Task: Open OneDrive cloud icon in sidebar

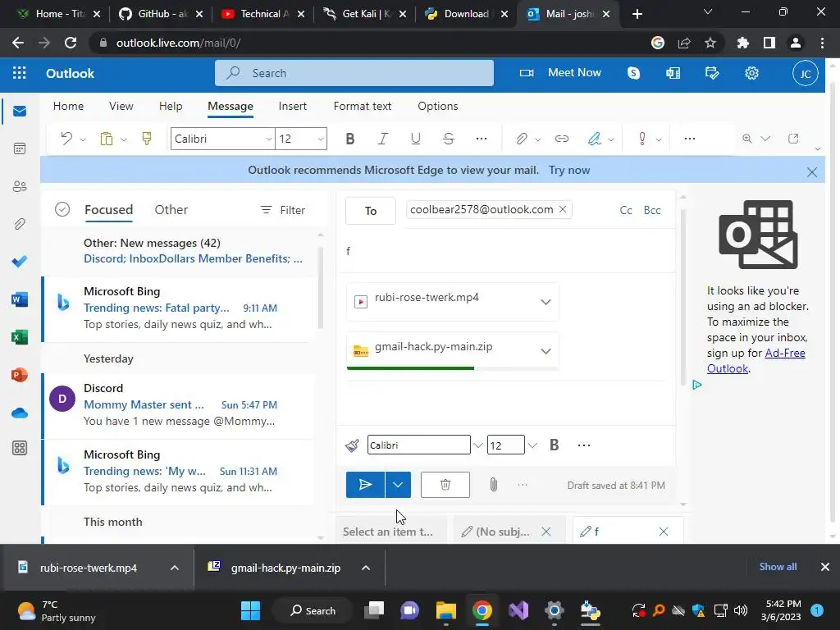Action: (20, 413)
